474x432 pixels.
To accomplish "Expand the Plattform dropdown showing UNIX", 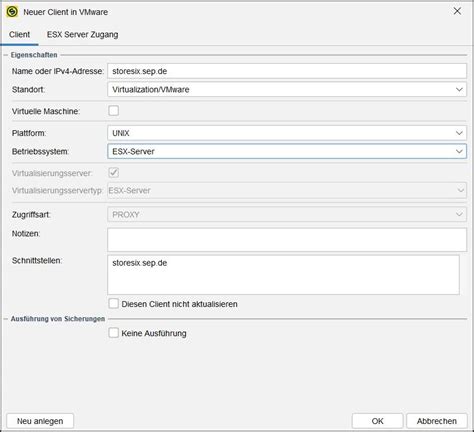I will pyautogui.click(x=287, y=133).
